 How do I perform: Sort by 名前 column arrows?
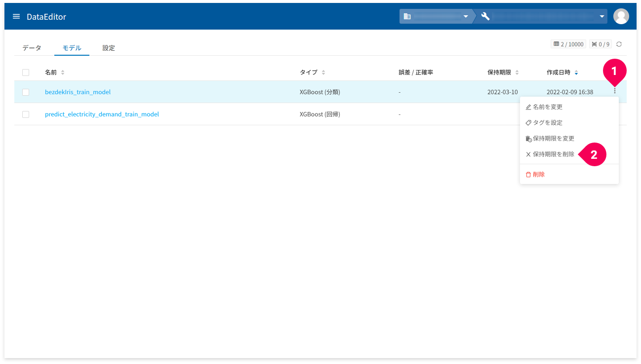[63, 73]
